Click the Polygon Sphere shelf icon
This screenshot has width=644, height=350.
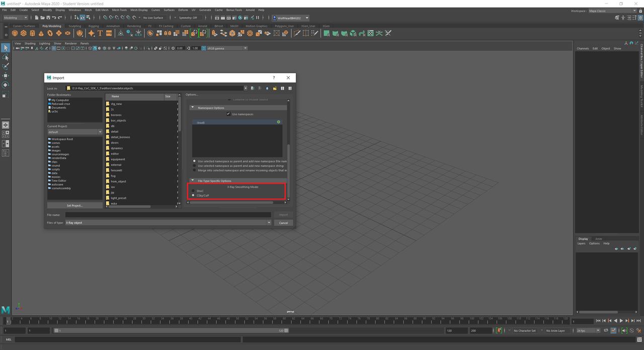pos(15,33)
